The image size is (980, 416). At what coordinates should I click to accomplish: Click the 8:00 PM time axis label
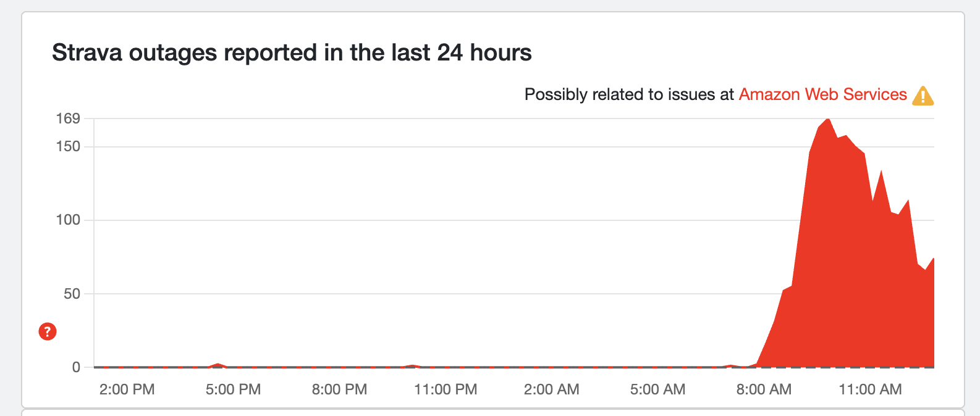click(339, 389)
